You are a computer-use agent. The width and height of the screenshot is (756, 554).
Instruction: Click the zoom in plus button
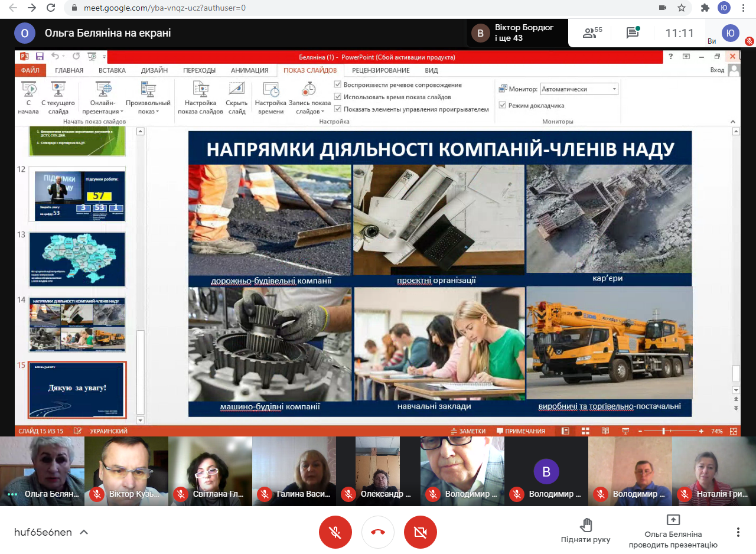(702, 431)
